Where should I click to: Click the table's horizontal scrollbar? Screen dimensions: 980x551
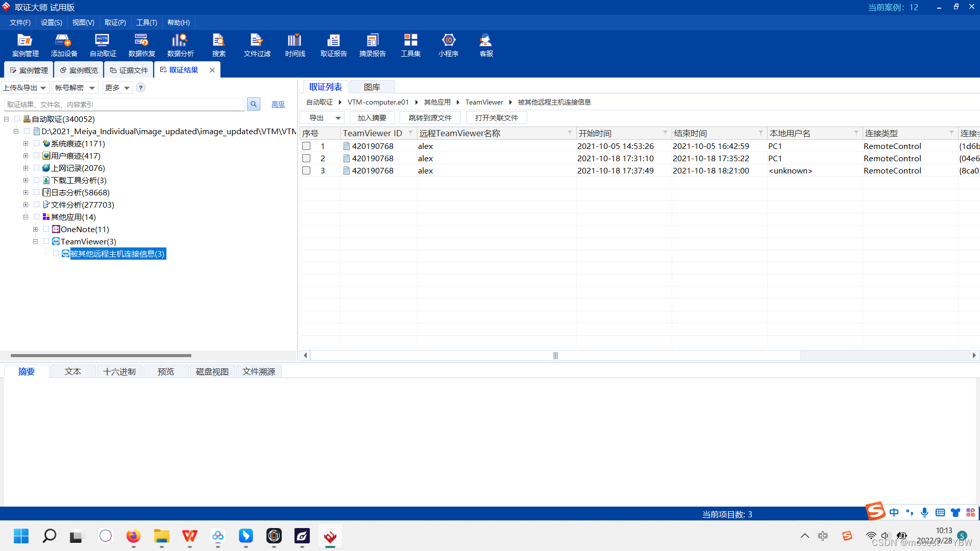pos(555,355)
